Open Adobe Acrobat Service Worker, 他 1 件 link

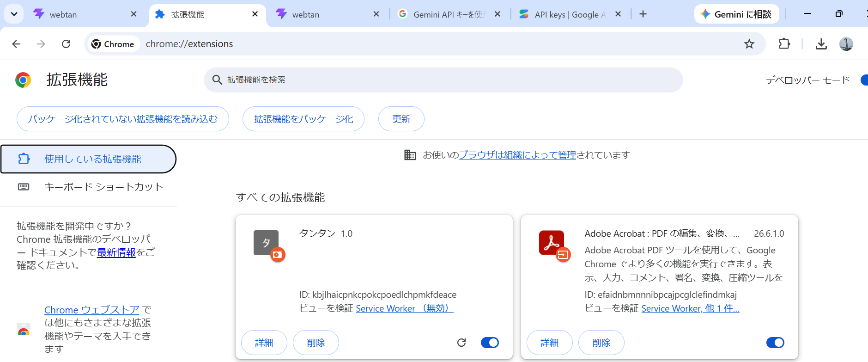click(x=690, y=308)
